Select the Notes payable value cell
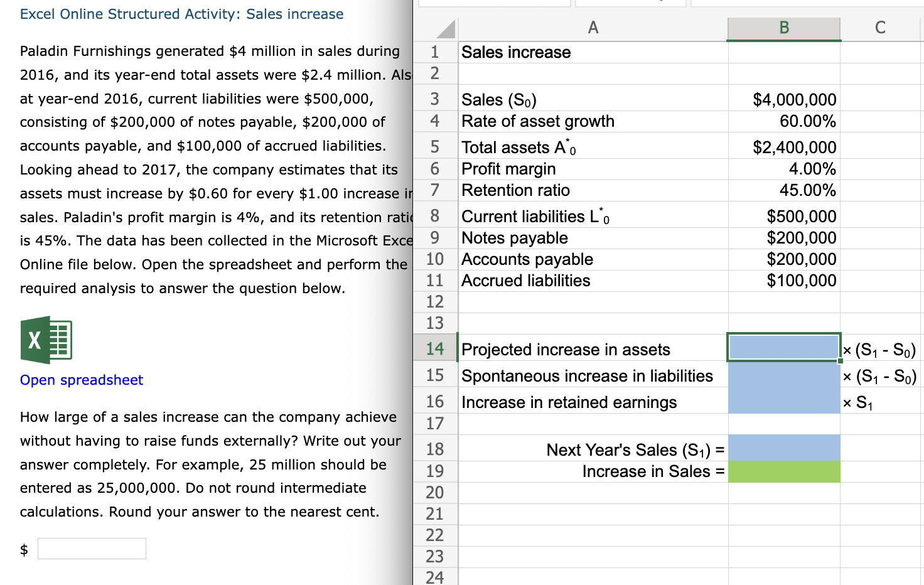 coord(784,238)
